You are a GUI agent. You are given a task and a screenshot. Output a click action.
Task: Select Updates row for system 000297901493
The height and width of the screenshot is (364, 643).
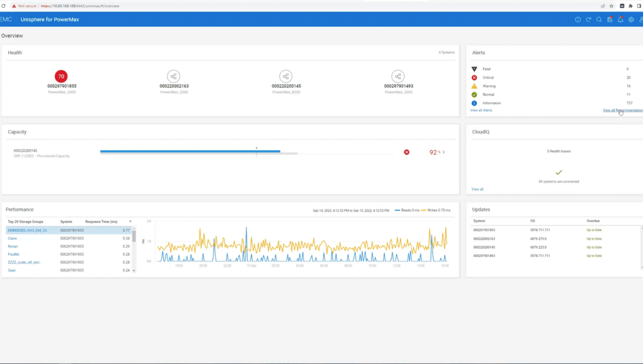pyautogui.click(x=556, y=256)
